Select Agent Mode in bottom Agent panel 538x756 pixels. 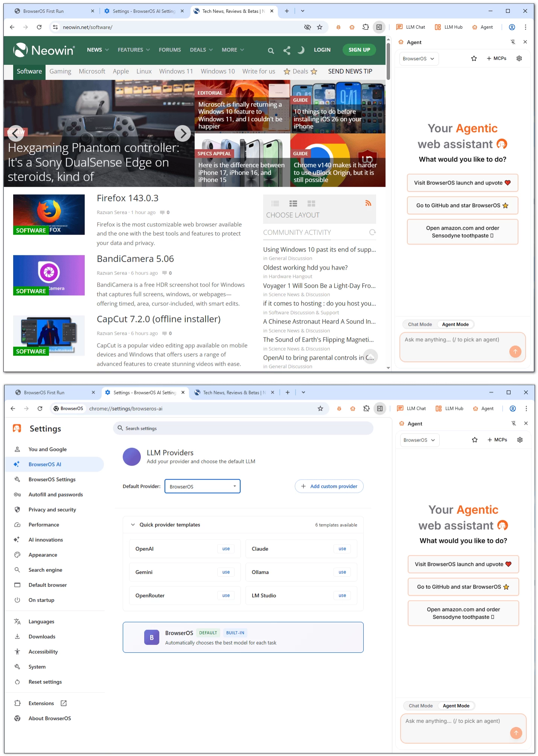tap(456, 706)
